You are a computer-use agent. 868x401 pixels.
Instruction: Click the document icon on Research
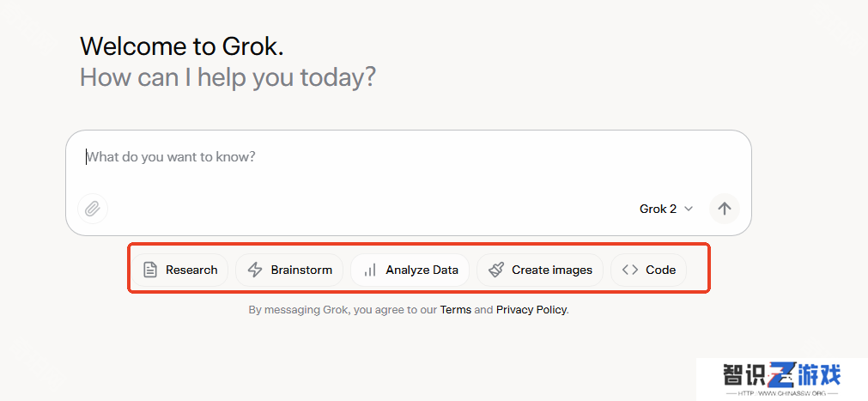150,270
